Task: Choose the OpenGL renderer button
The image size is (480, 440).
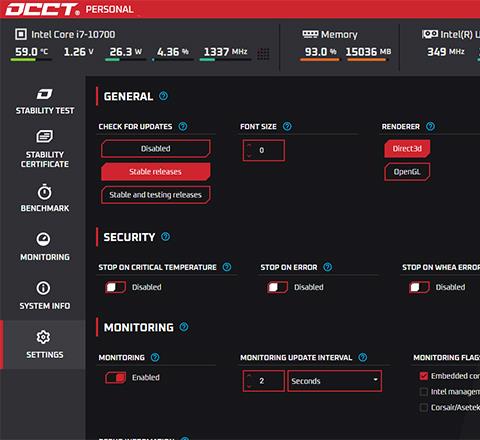Action: coord(407,172)
